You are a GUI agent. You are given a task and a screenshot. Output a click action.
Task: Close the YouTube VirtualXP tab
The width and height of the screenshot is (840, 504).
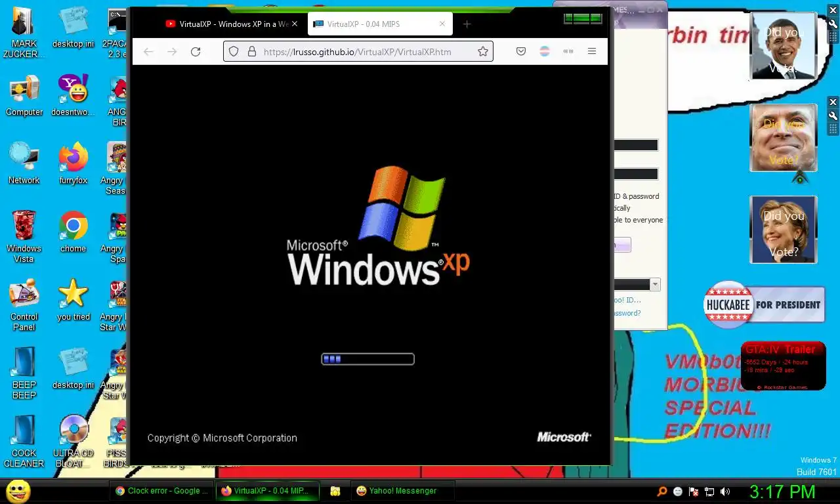pos(295,24)
